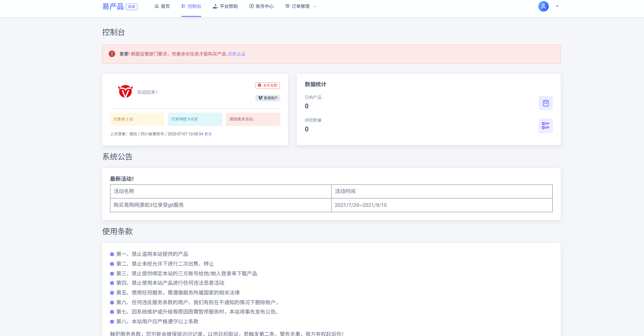Select the 控制台 navigation tab
This screenshot has width=644, height=336.
coord(191,6)
